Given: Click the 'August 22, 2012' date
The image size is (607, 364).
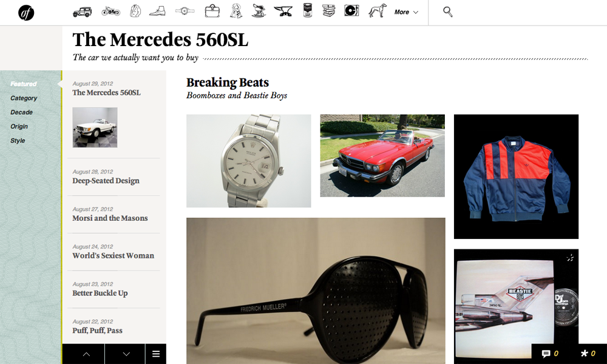Looking at the screenshot, I should pos(92,322).
